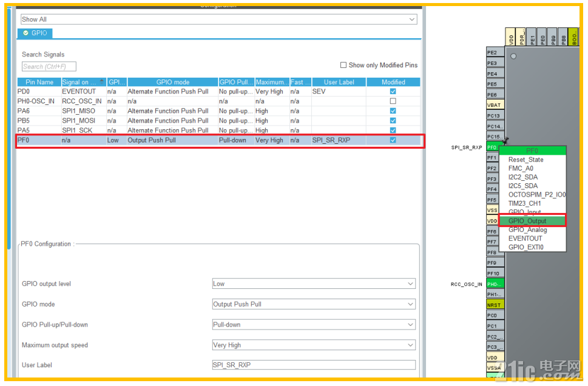The width and height of the screenshot is (588, 386).
Task: Click VBAT pin on chip view
Action: [495, 105]
